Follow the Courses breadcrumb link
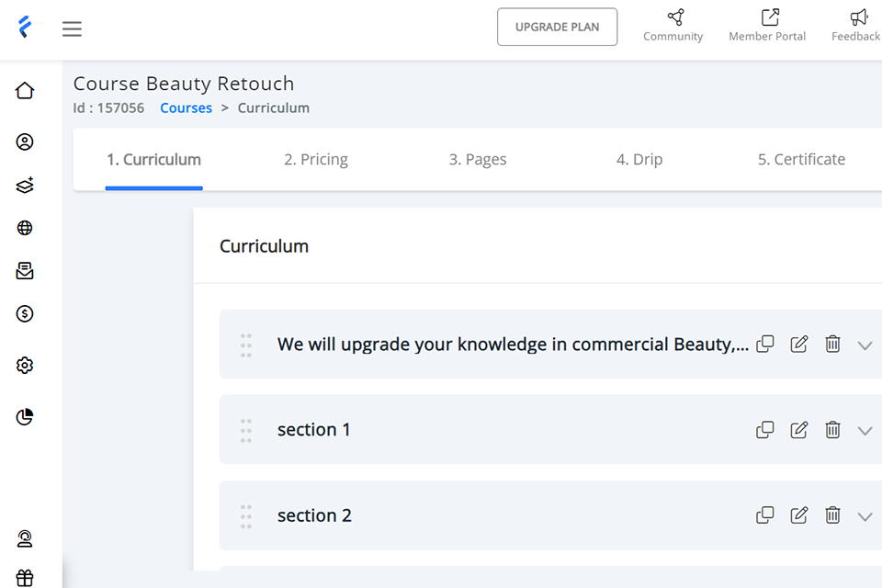The height and width of the screenshot is (588, 882). (186, 108)
